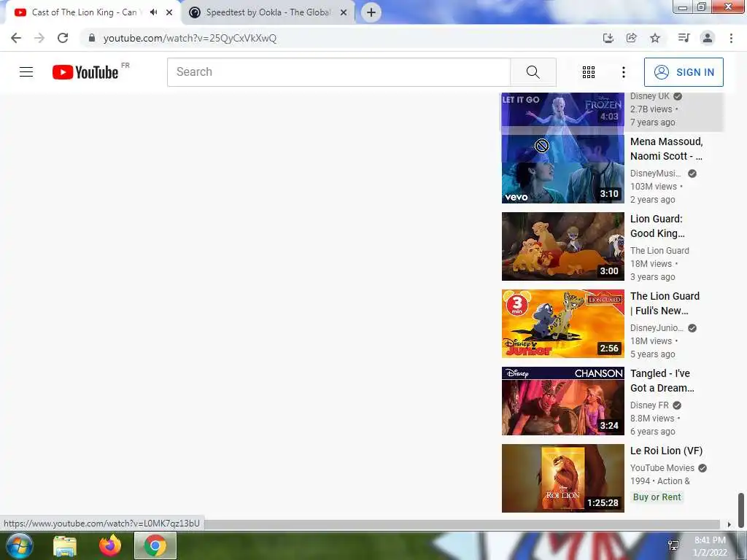The image size is (747, 560).
Task: Open the YouTube hamburger guide menu
Action: tap(26, 72)
